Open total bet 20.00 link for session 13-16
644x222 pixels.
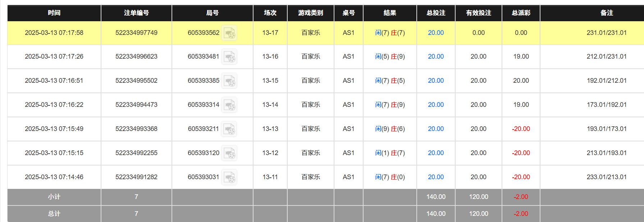435,56
